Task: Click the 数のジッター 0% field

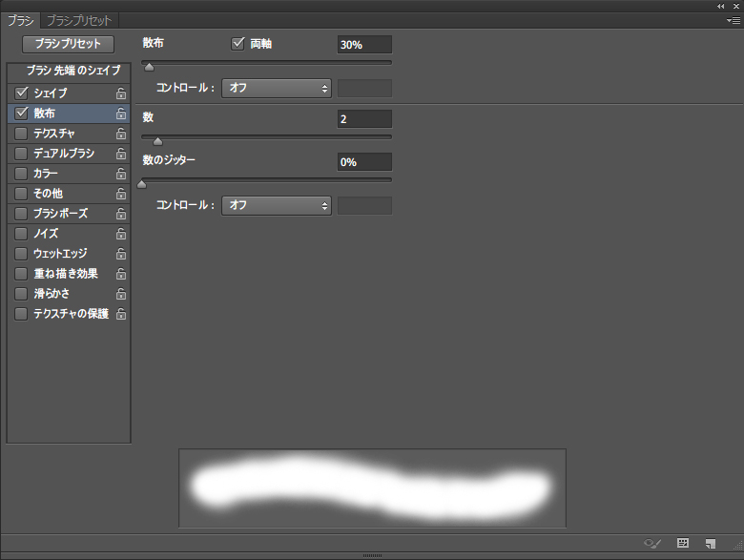Action: coord(364,162)
